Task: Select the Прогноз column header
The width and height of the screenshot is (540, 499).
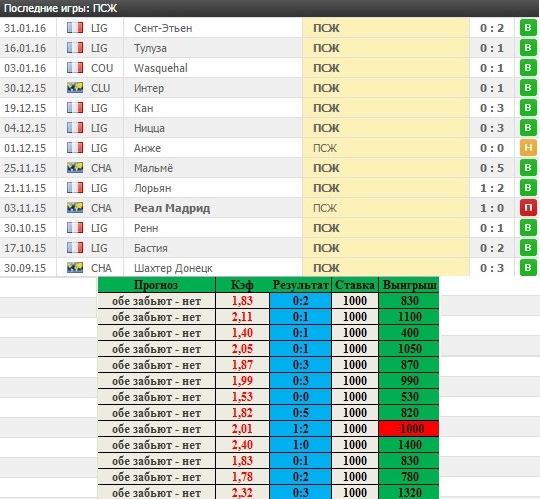Action: click(x=156, y=285)
